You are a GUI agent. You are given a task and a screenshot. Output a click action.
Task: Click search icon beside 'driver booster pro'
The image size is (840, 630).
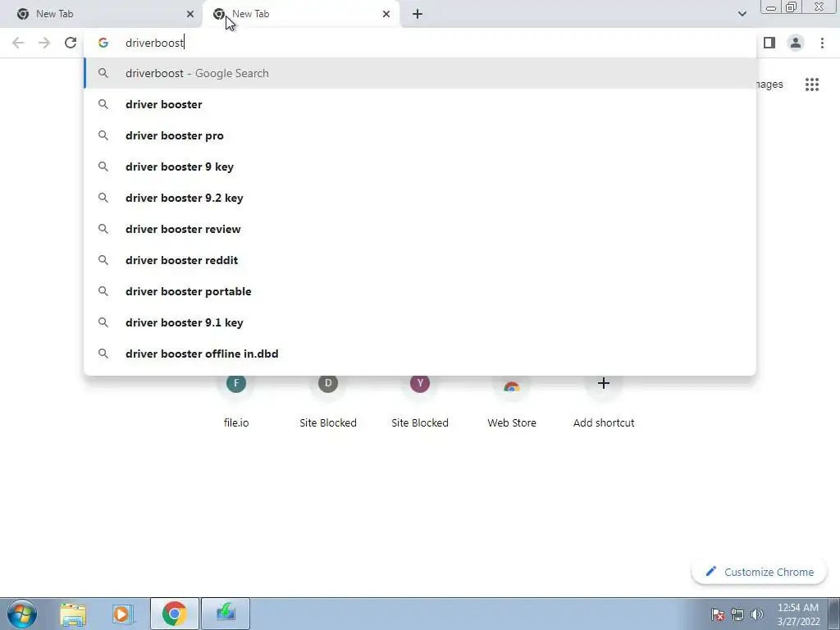click(x=103, y=135)
